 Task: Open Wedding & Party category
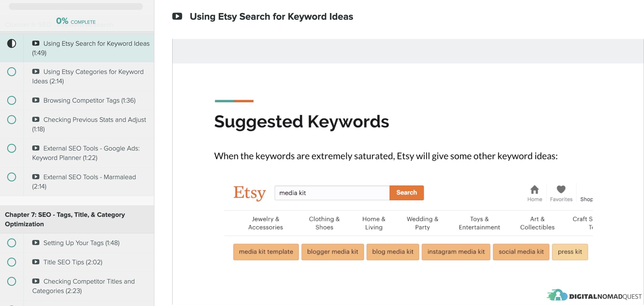coord(422,223)
